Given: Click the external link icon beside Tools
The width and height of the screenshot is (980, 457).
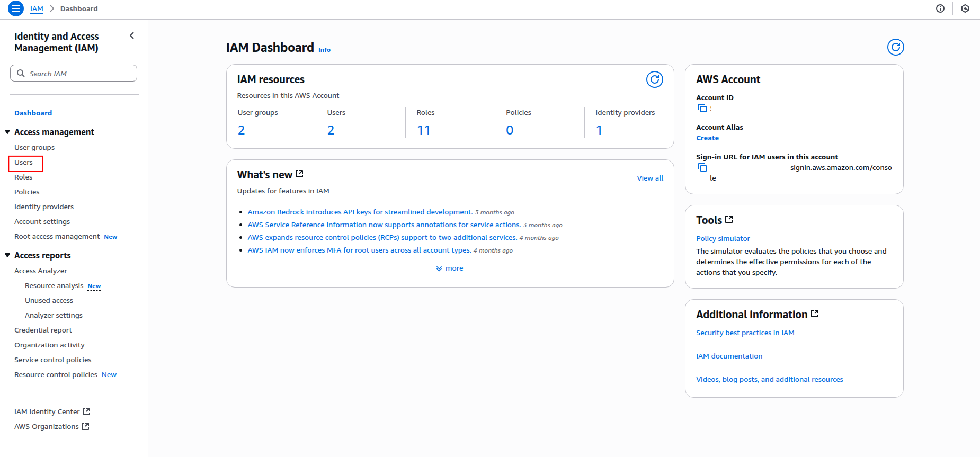Looking at the screenshot, I should (x=729, y=219).
